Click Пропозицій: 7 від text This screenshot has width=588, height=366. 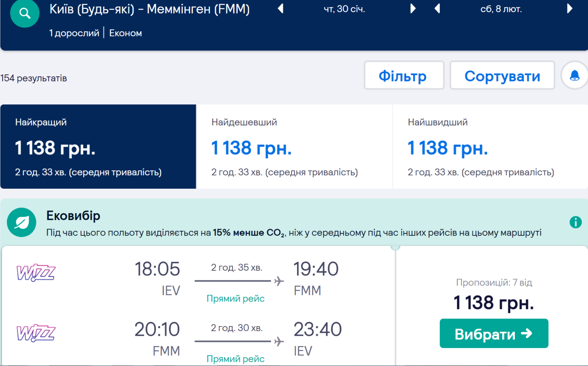494,283
